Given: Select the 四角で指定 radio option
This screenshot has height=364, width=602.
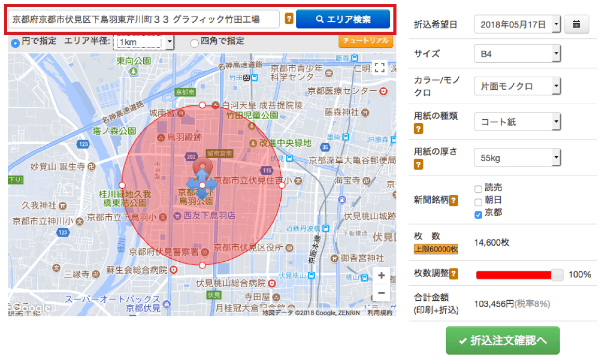Looking at the screenshot, I should 195,43.
